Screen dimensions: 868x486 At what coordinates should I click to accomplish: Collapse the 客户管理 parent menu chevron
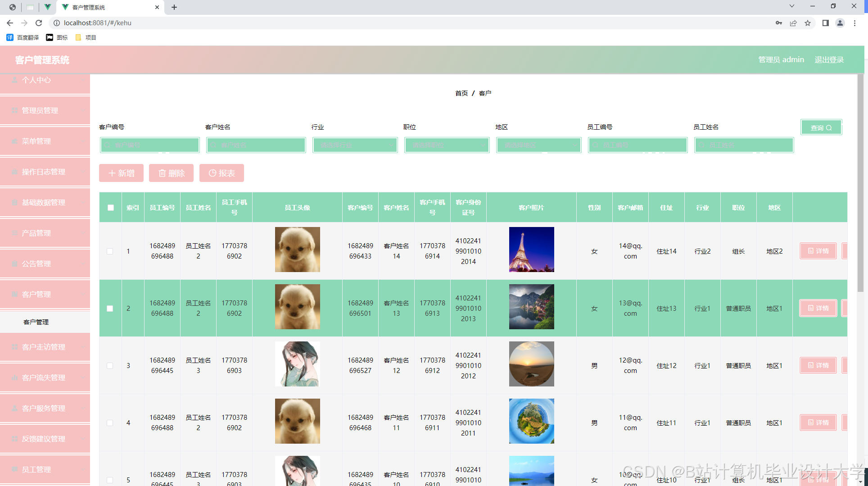[x=83, y=295]
